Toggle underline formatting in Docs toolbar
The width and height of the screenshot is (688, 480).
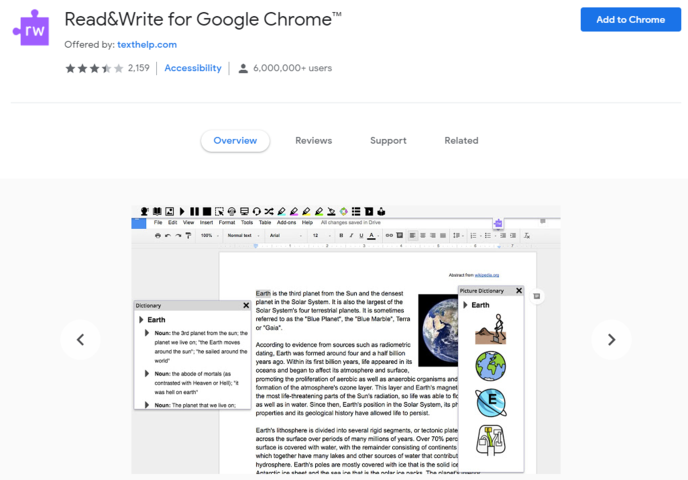point(361,236)
